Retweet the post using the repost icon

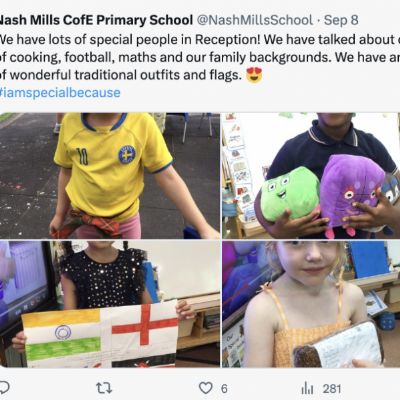tap(104, 388)
